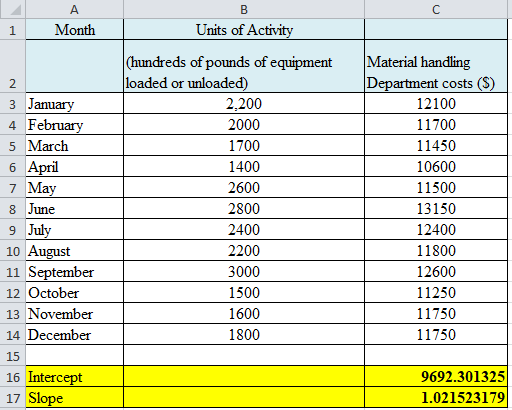Click the September cell
The width and height of the screenshot is (512, 410).
click(74, 272)
